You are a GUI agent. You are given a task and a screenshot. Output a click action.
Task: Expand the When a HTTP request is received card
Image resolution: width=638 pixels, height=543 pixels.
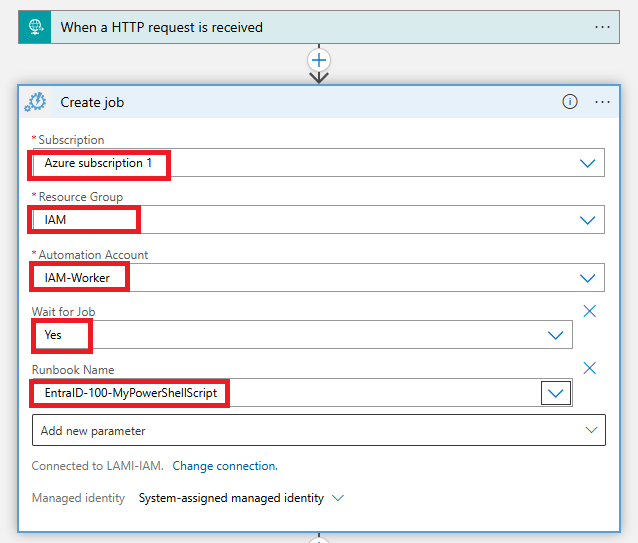pyautogui.click(x=319, y=27)
